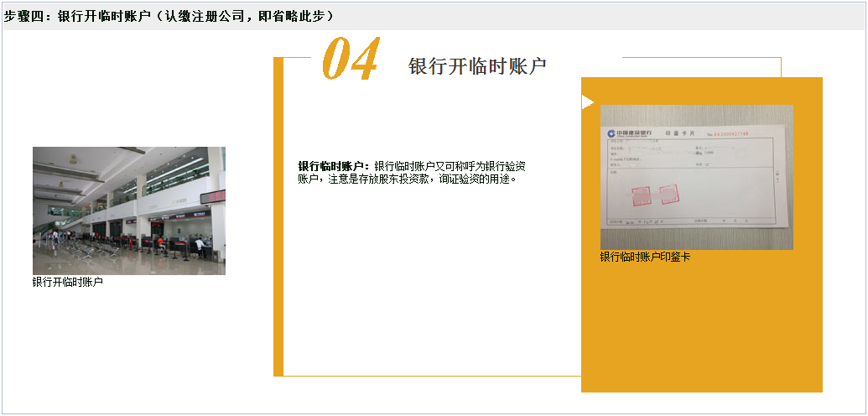Click the red card serial number
Viewport: 868px width, 416px height.
point(730,133)
